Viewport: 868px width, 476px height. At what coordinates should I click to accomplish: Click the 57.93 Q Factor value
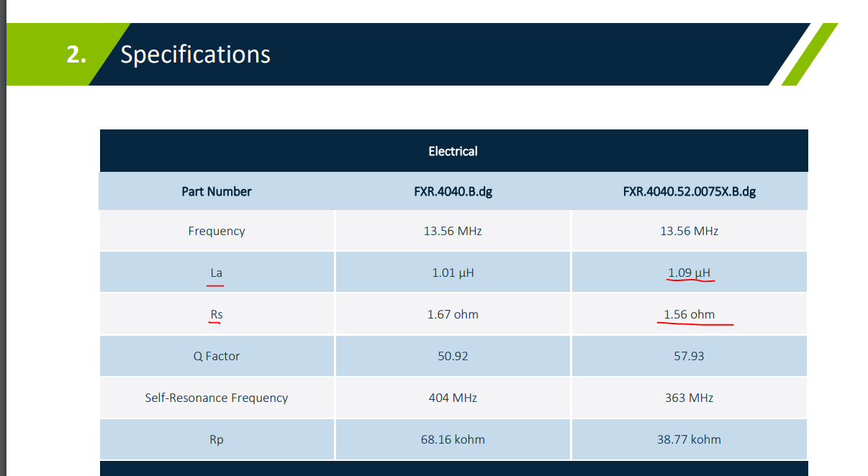[688, 356]
